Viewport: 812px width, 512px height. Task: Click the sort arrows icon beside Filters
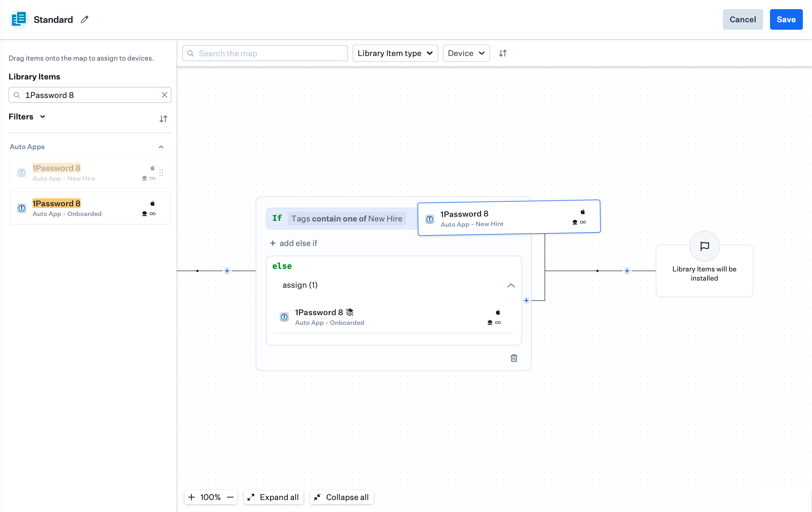tap(163, 119)
